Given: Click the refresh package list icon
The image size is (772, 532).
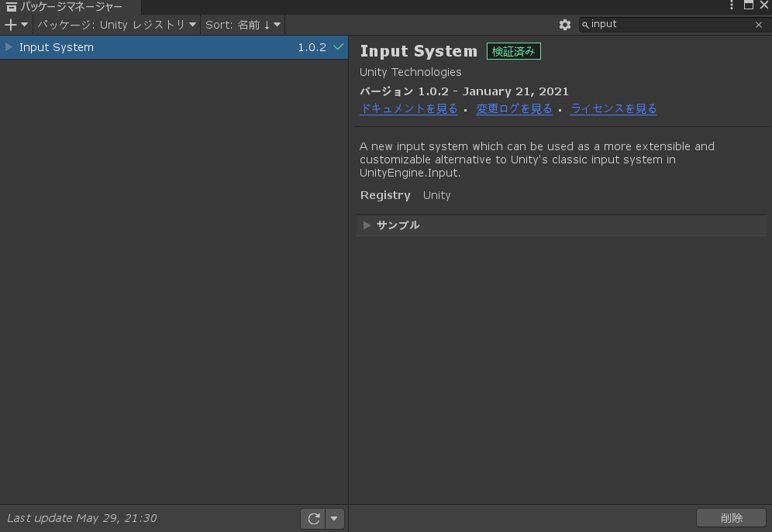Looking at the screenshot, I should pos(313,518).
